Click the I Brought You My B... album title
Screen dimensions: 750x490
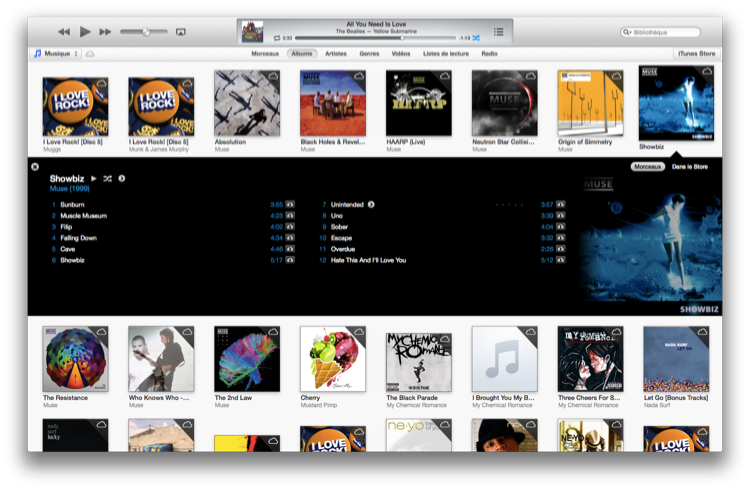pos(503,398)
